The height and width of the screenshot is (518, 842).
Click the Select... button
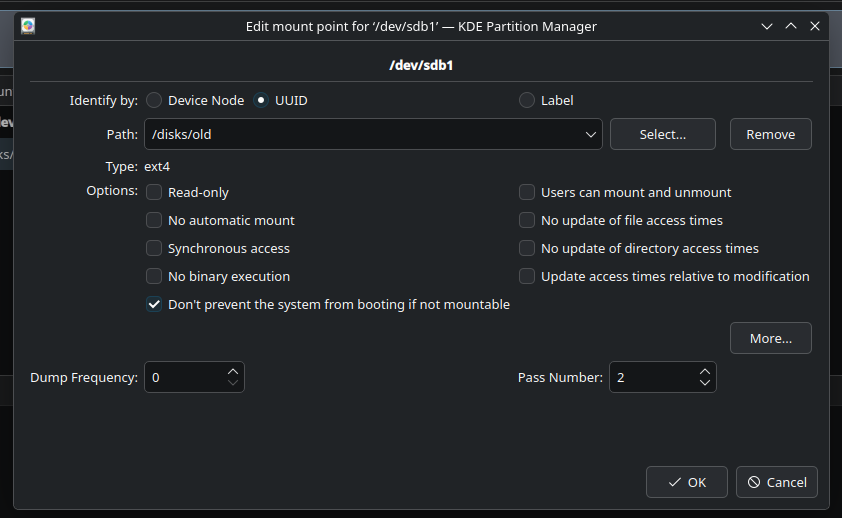click(663, 134)
